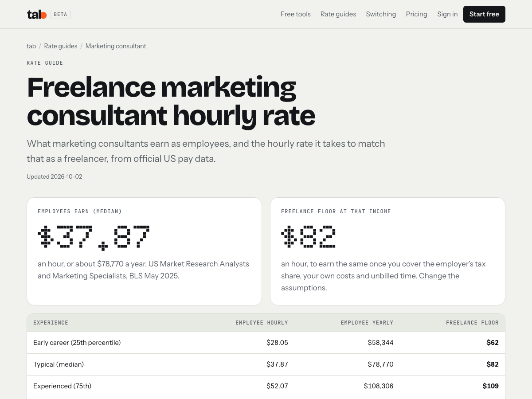The image size is (532, 399).
Task: Click the BETA badge next to logo
Action: point(60,14)
